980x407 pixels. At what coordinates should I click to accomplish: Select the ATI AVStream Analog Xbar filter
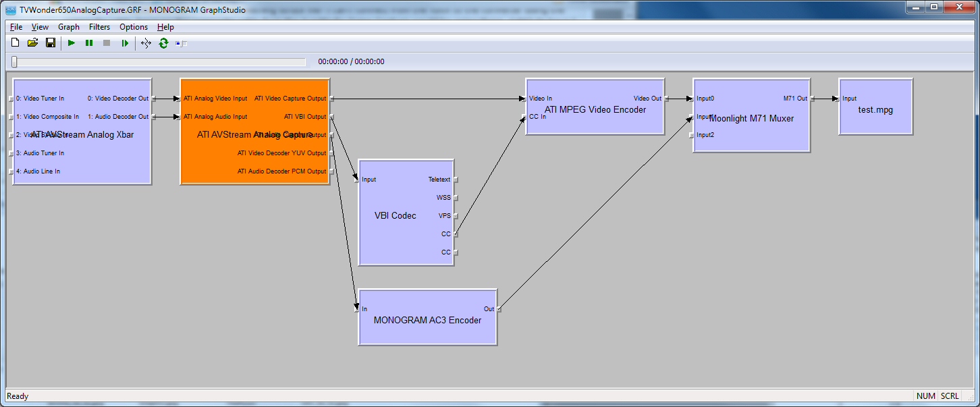coord(82,131)
